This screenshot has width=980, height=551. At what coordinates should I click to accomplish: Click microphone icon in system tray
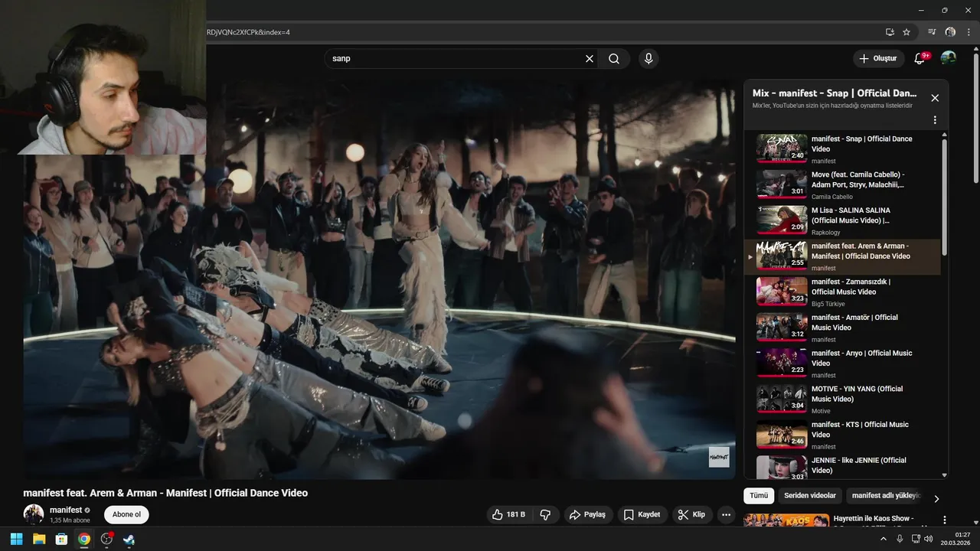pyautogui.click(x=900, y=539)
